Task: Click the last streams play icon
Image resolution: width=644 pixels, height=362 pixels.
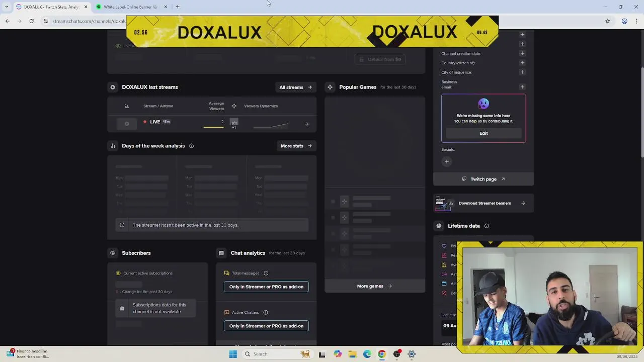Action: (113, 87)
